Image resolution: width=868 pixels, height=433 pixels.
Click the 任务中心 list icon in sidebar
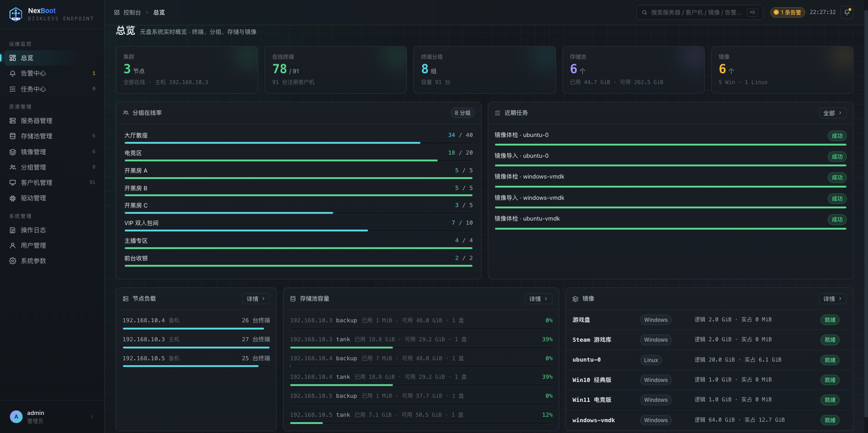pos(13,89)
